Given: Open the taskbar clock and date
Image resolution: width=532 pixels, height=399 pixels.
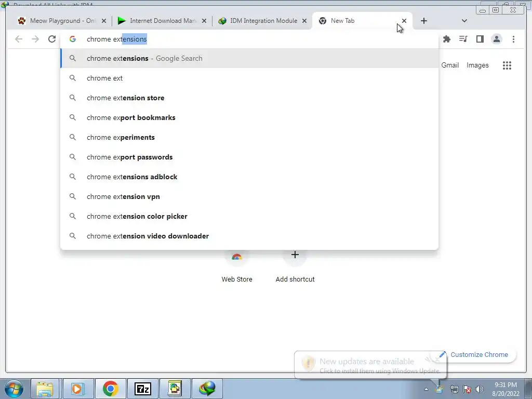Looking at the screenshot, I should (x=506, y=389).
